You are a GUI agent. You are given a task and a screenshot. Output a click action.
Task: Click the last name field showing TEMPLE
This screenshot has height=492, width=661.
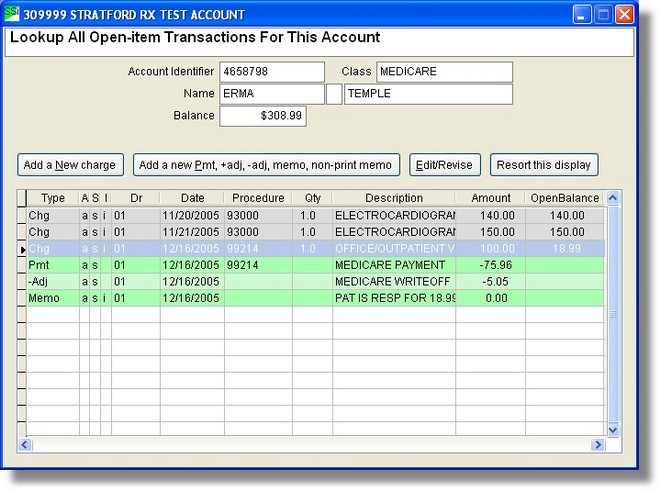[427, 94]
